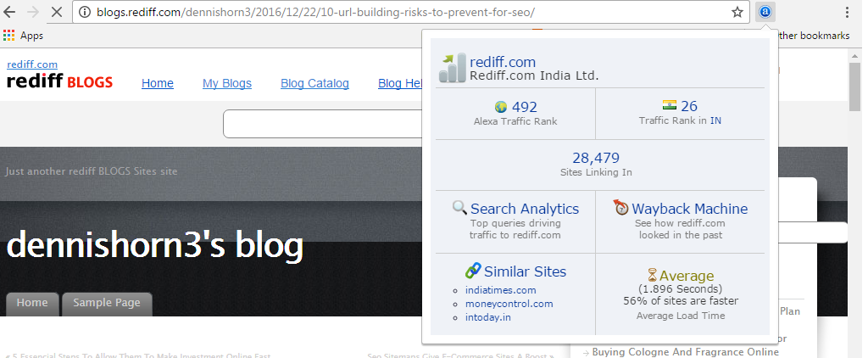Go back with the browser back arrow
The width and height of the screenshot is (868, 358).
pyautogui.click(x=10, y=12)
